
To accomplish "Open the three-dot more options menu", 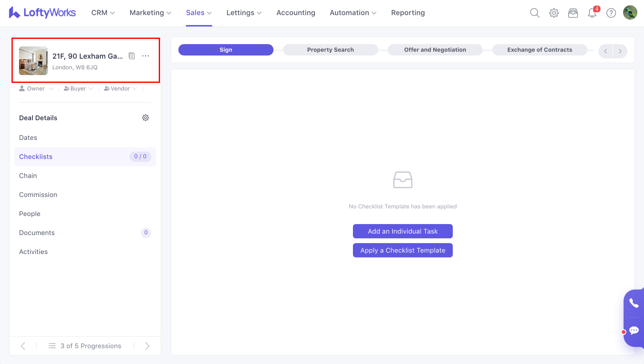I will [145, 56].
